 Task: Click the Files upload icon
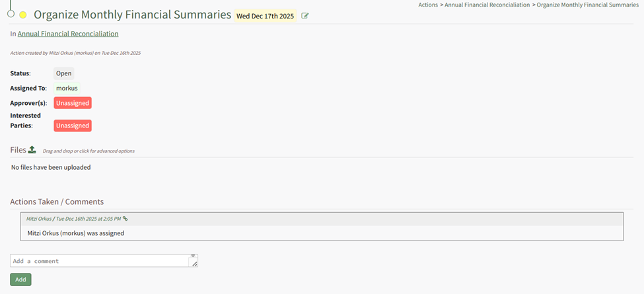tap(32, 150)
